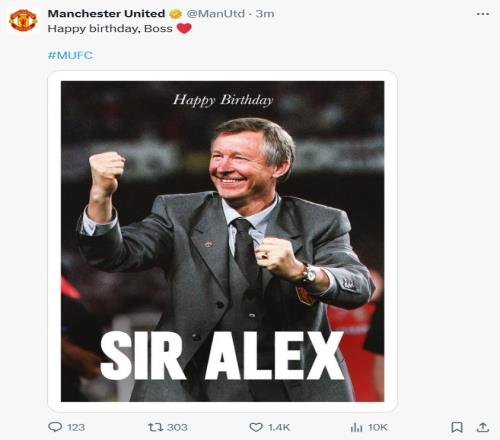The height and width of the screenshot is (440, 500).
Task: Click the 123 replies count
Action: click(76, 427)
